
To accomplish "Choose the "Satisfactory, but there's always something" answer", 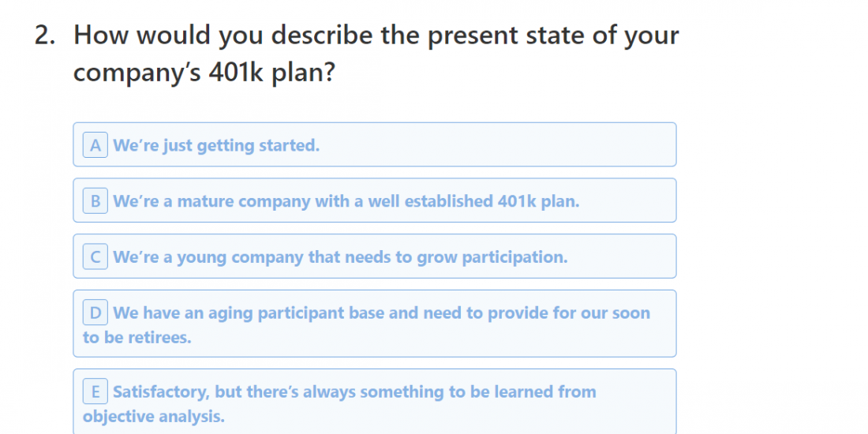I will tap(354, 392).
